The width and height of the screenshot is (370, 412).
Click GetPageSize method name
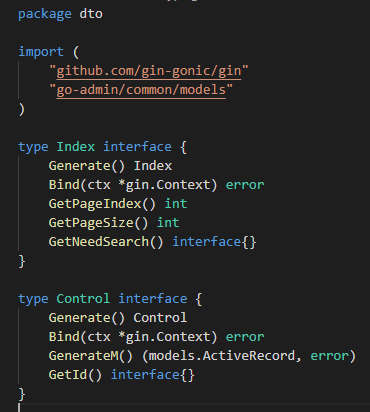(x=91, y=223)
